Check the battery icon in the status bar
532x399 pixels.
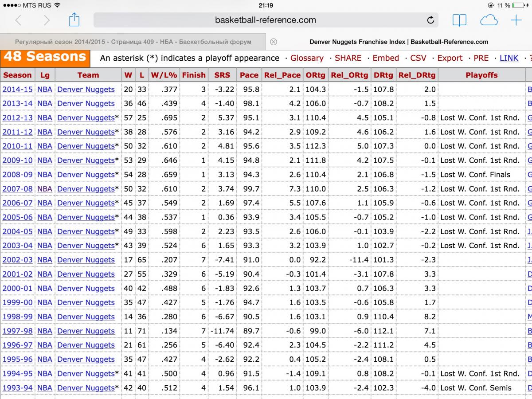(x=518, y=5)
